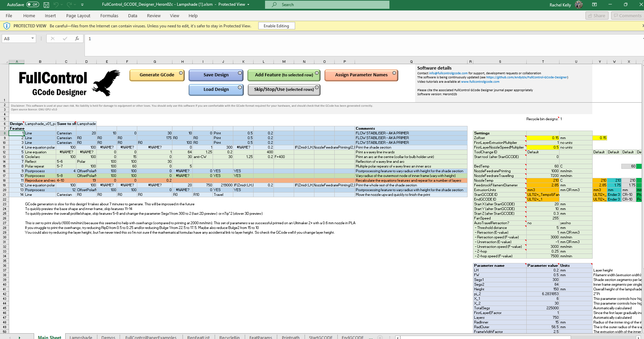The image size is (644, 339).
Task: Click orange 'Reproduce and rec' feature row cell
Action: (40, 180)
